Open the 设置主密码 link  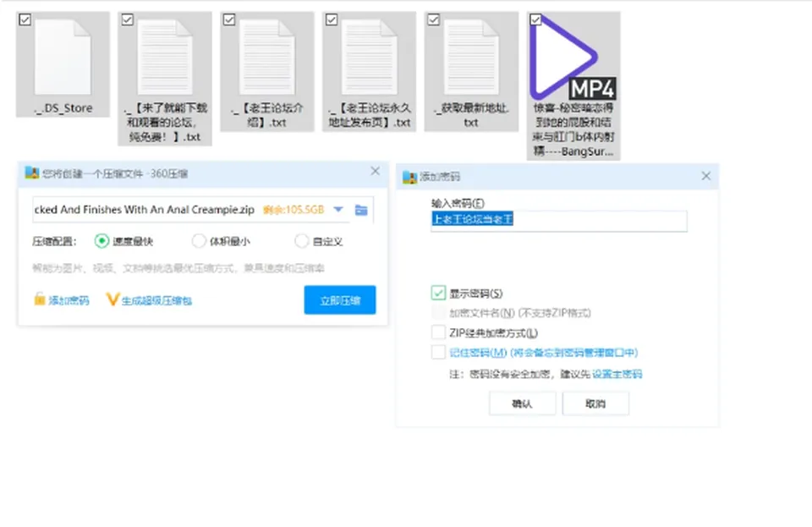tap(617, 374)
